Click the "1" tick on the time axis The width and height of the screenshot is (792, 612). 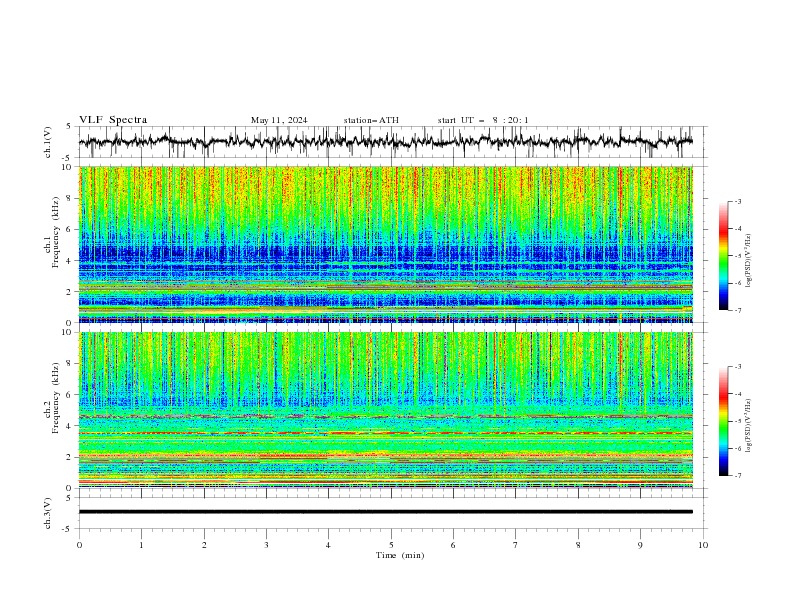pos(141,545)
